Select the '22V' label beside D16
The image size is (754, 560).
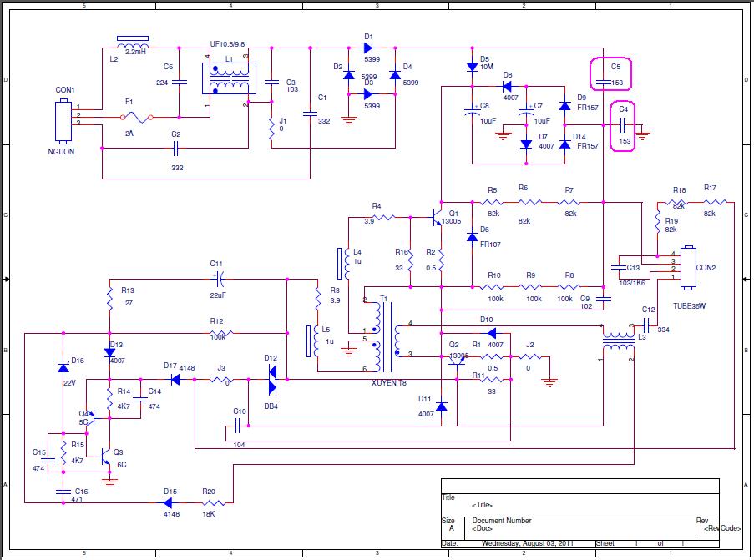click(x=70, y=382)
